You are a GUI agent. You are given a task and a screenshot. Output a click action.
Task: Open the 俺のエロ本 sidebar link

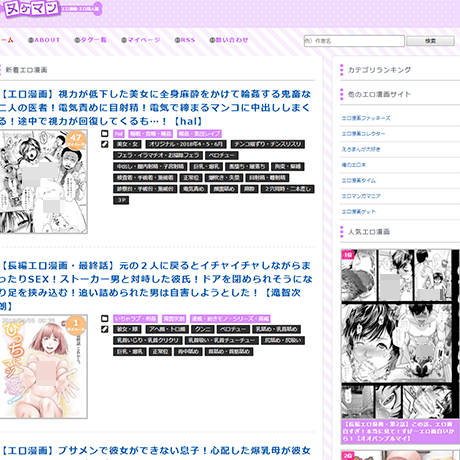(354, 165)
